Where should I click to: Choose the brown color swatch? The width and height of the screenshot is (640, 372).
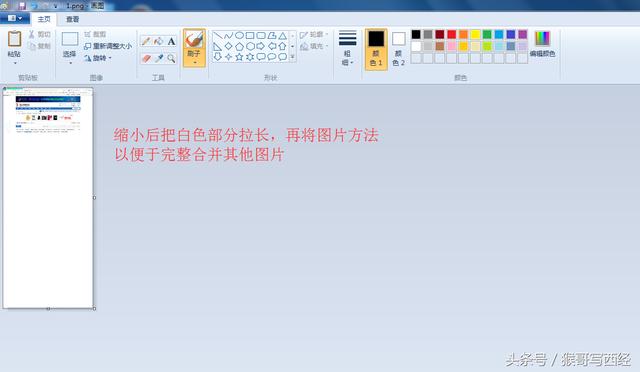coord(440,46)
